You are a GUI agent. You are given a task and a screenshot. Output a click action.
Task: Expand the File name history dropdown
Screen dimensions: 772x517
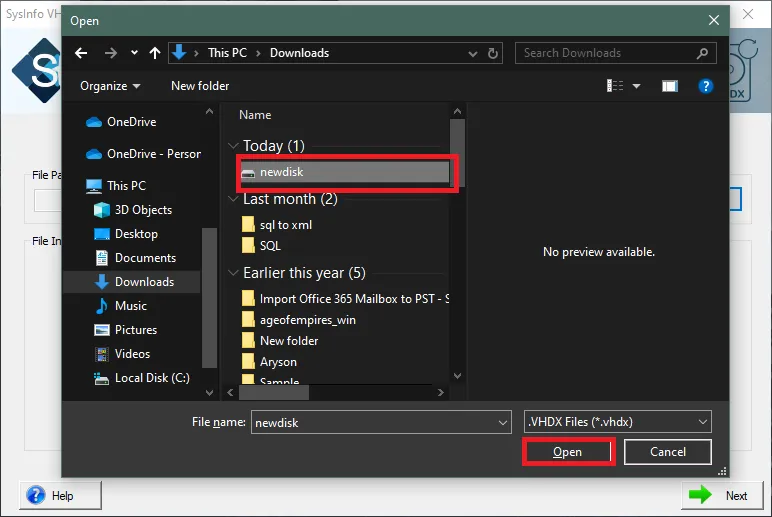503,423
